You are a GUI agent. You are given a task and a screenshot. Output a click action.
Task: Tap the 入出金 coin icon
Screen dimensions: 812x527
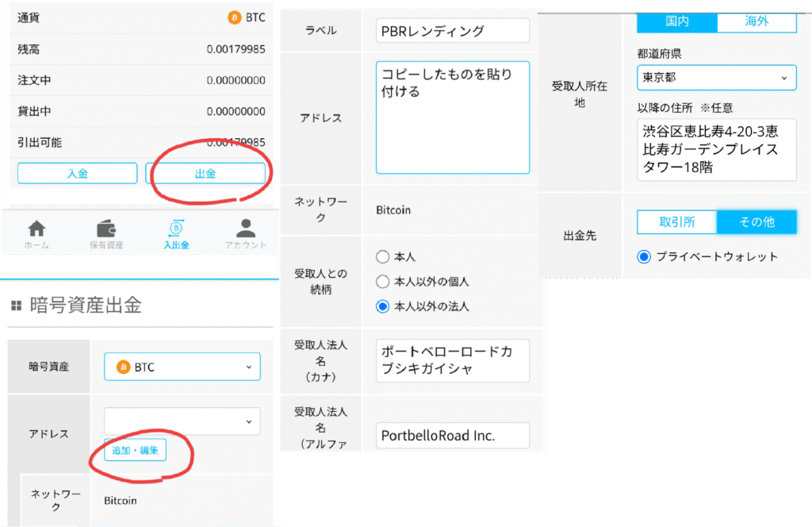176,228
